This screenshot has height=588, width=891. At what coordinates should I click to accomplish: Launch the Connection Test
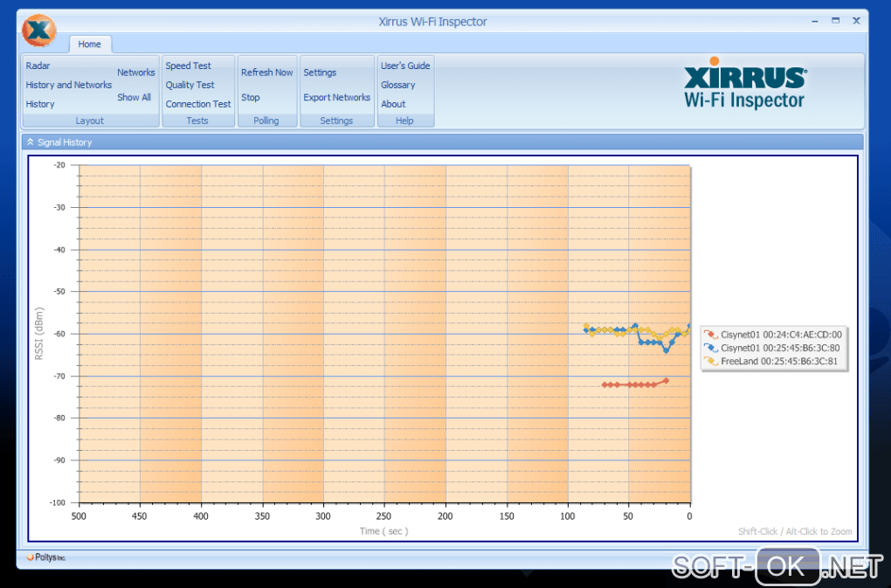click(198, 104)
